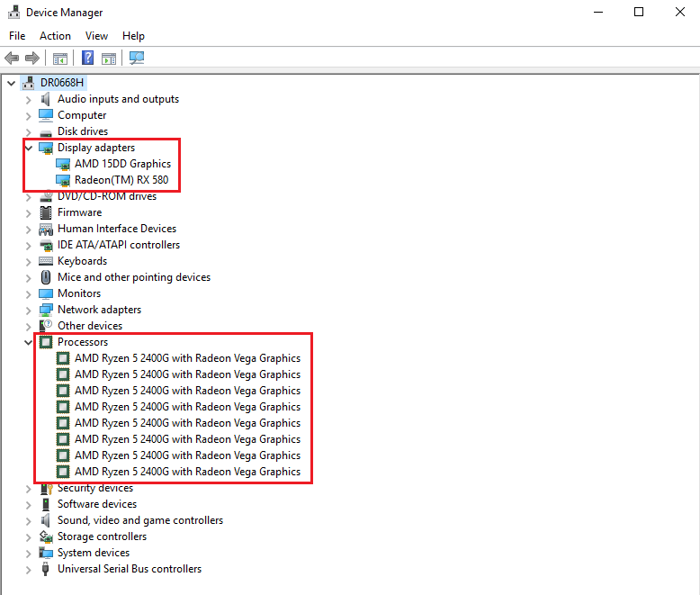This screenshot has height=595, width=700.
Task: Collapse the Processors category
Action: pyautogui.click(x=29, y=342)
